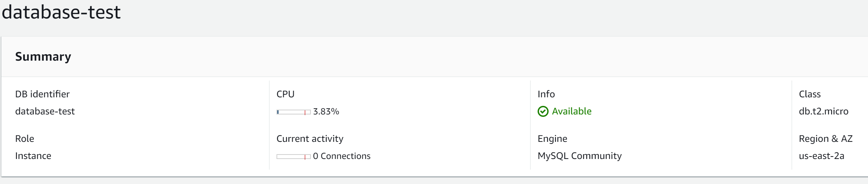Click the db.t2.micro class value
The width and height of the screenshot is (868, 184).
[823, 111]
